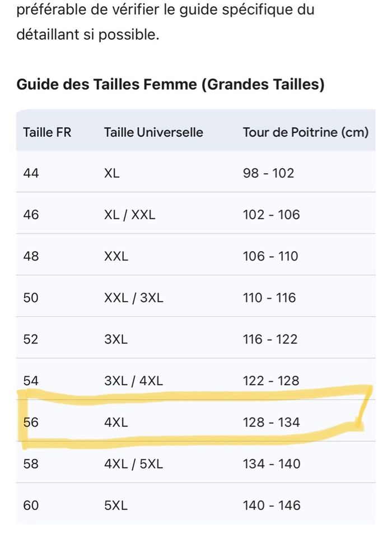The image size is (392, 547).
Task: Click the 'XL / XXL' cell
Action: pos(131,215)
